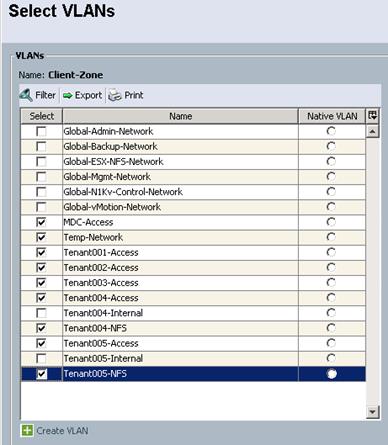This screenshot has width=388, height=445.
Task: Choose Tenant002-Access native VLAN radio
Action: click(x=331, y=268)
